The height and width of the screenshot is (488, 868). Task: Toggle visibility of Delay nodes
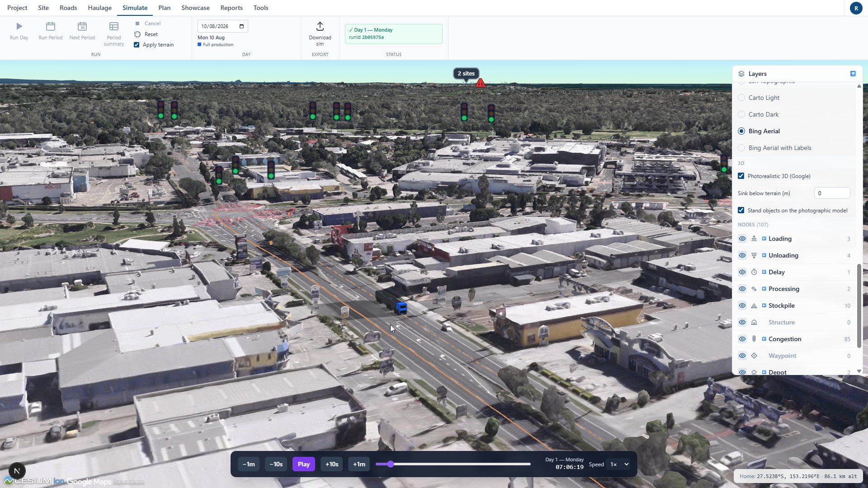click(742, 272)
